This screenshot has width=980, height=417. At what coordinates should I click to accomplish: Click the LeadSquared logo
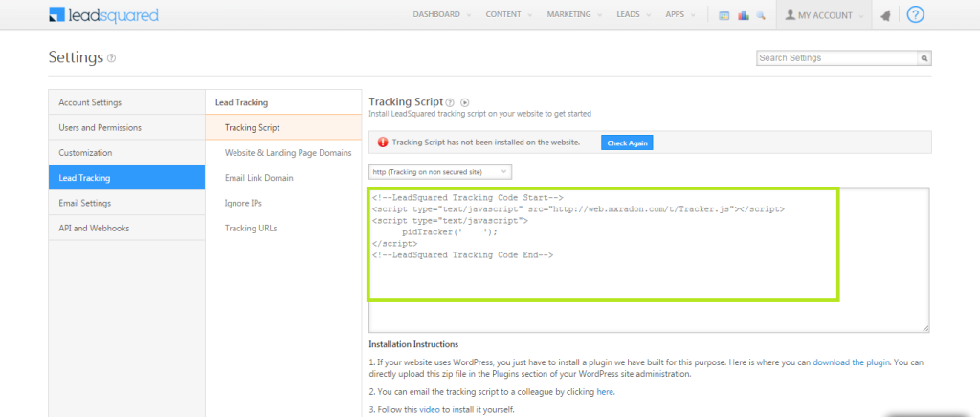pos(103,15)
